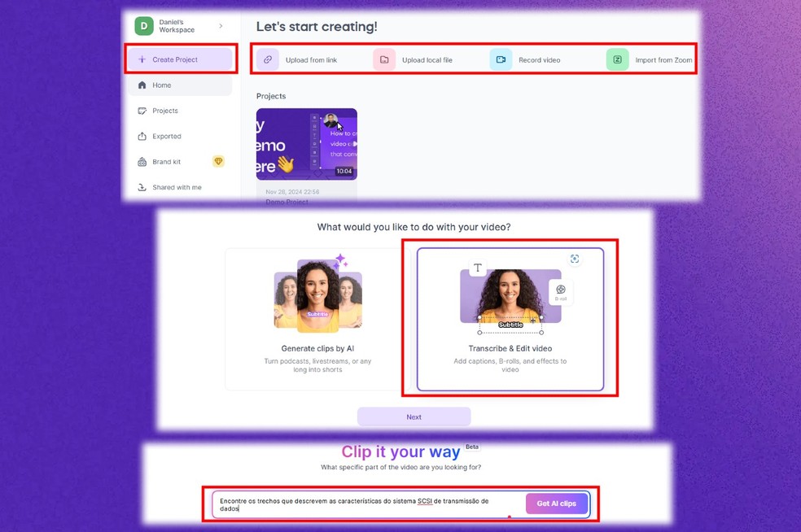
Task: Choose the Transcribe & Edit video card
Action: (x=510, y=320)
